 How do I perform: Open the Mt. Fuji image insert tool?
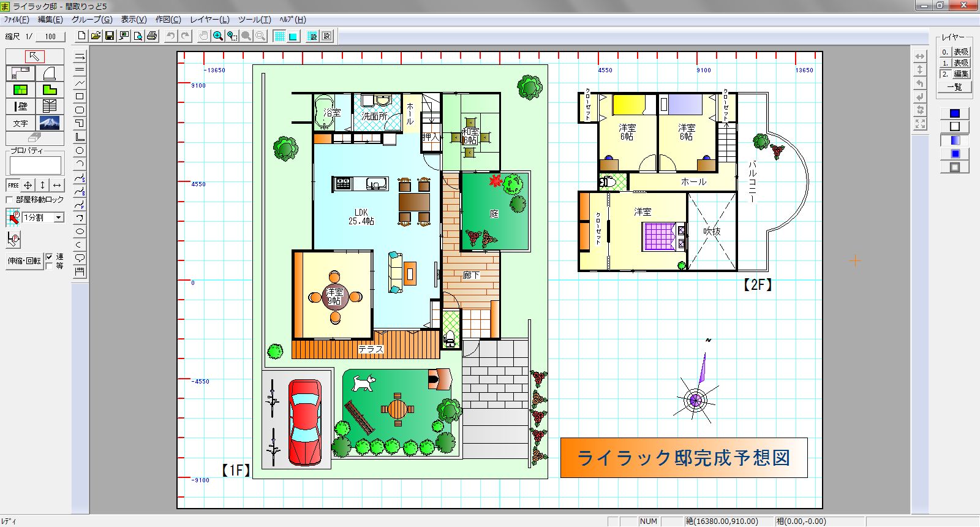50,123
